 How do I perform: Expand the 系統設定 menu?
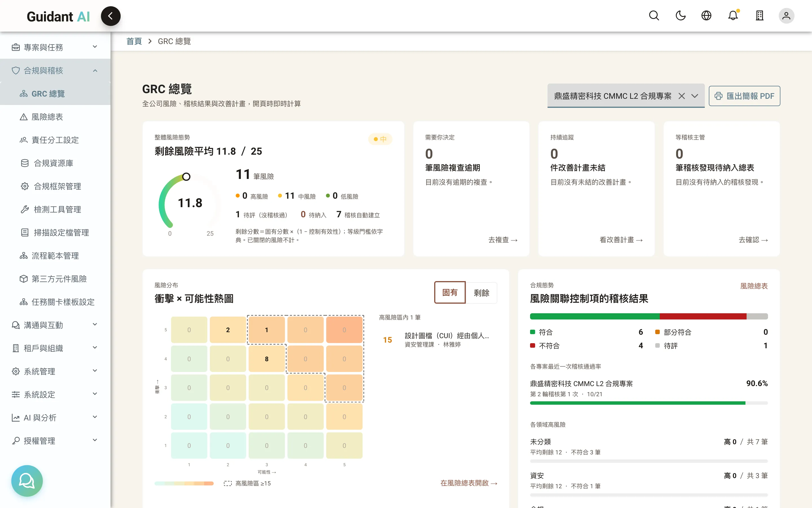55,395
